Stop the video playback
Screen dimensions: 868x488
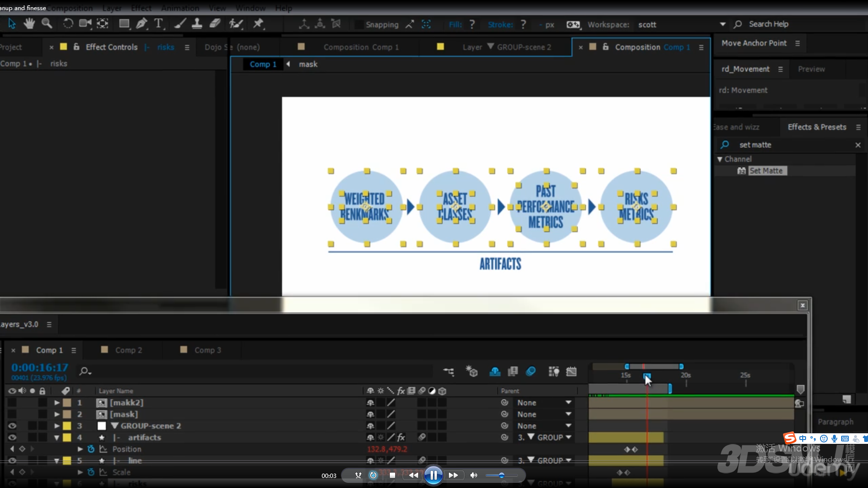coord(392,475)
